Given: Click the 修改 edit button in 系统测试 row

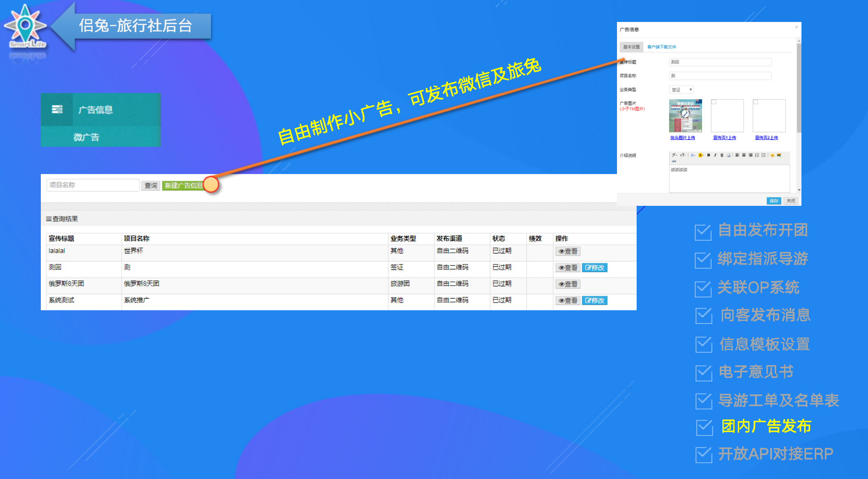Looking at the screenshot, I should (595, 300).
